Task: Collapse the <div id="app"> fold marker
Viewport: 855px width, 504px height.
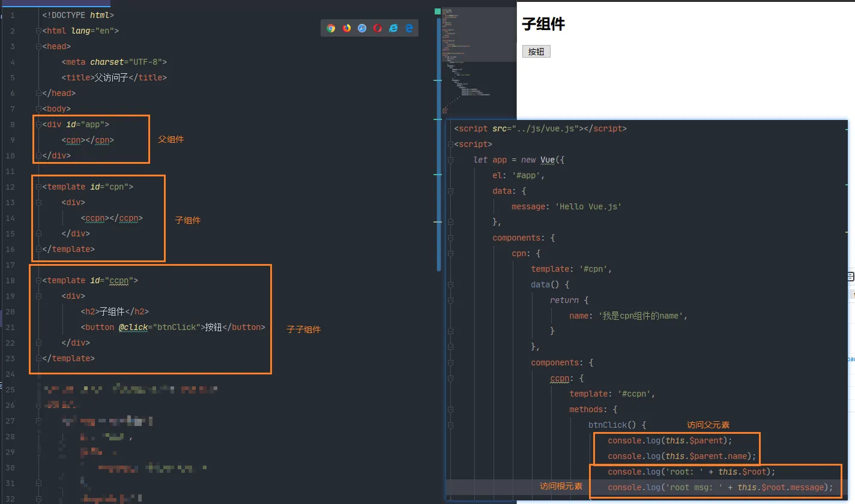Action: 38,124
